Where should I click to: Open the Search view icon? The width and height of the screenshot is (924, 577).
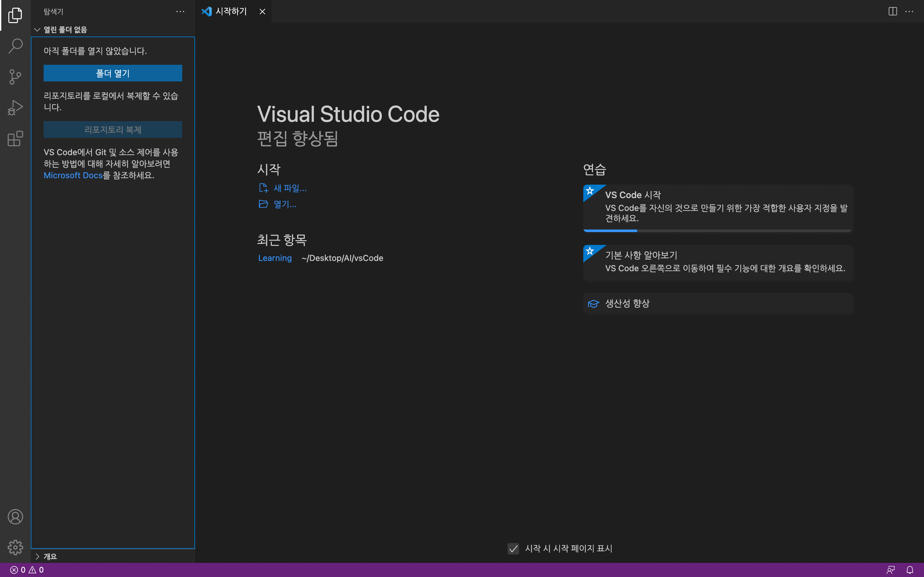point(15,46)
